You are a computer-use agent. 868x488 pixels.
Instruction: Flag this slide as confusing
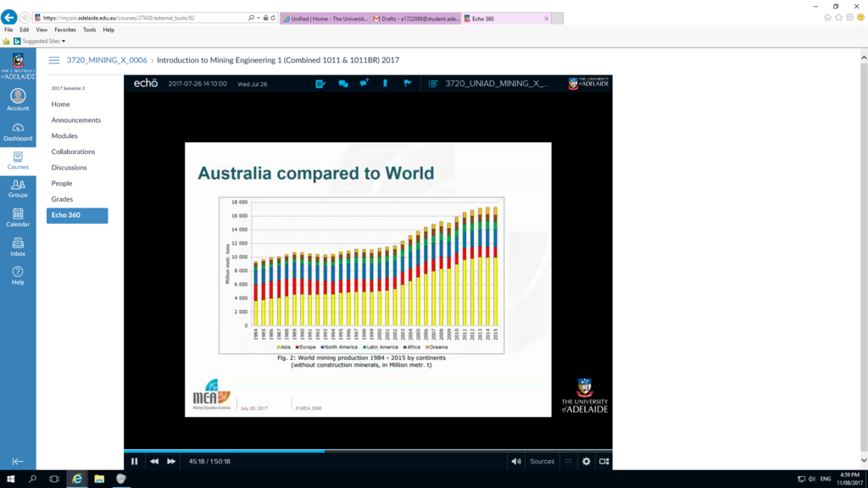(408, 84)
